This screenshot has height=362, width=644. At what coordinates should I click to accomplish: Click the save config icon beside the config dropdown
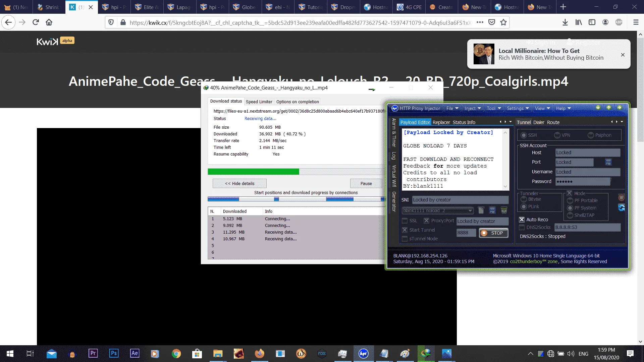coord(492,210)
